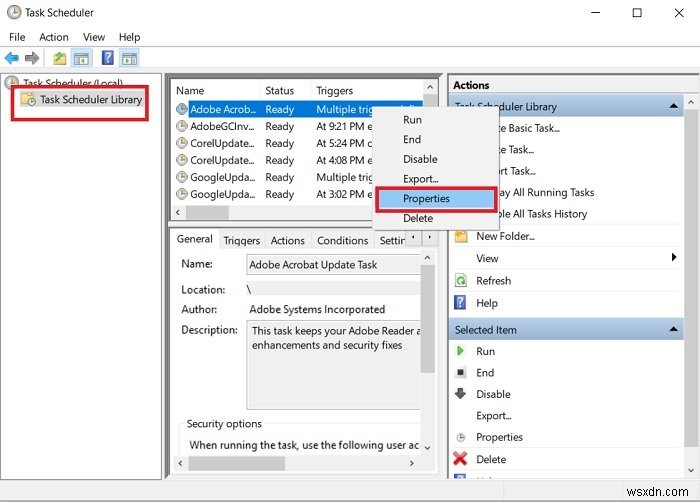700x502 pixels.
Task: Toggle the Show/Hide Action Pane toolbar icon
Action: tap(130, 58)
